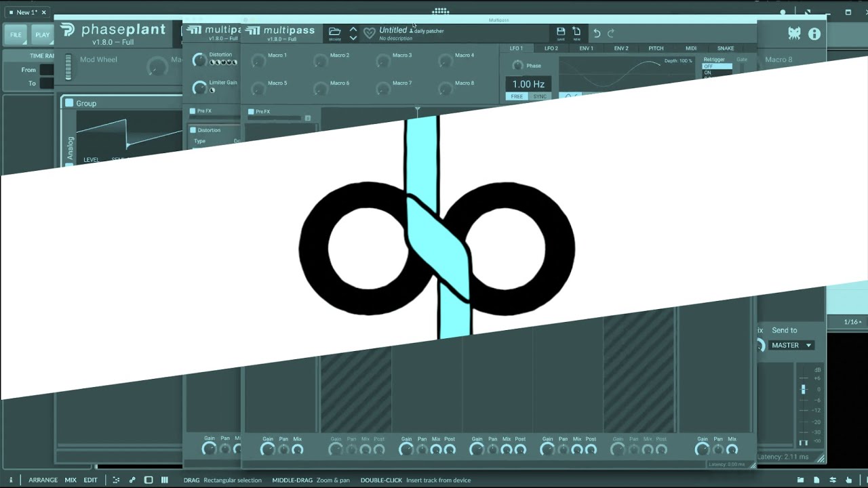This screenshot has height=488, width=868.
Task: Set LFO rate mode to FREE
Action: point(517,96)
